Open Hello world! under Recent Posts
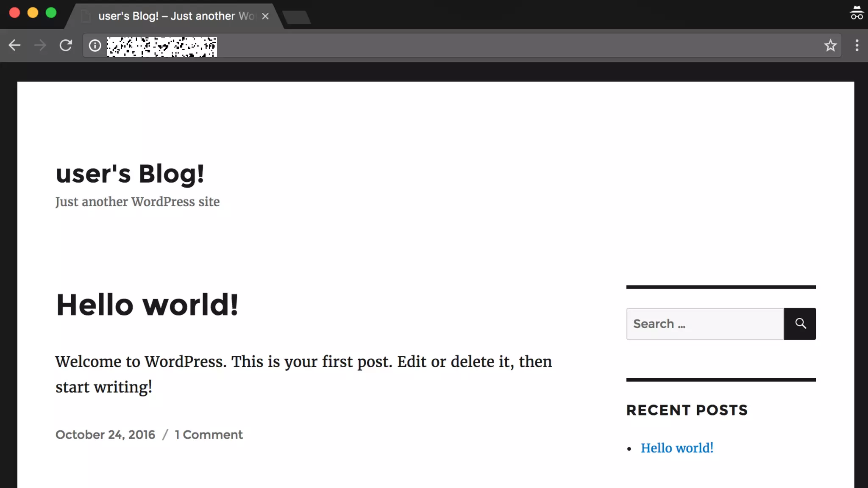 [x=677, y=448]
